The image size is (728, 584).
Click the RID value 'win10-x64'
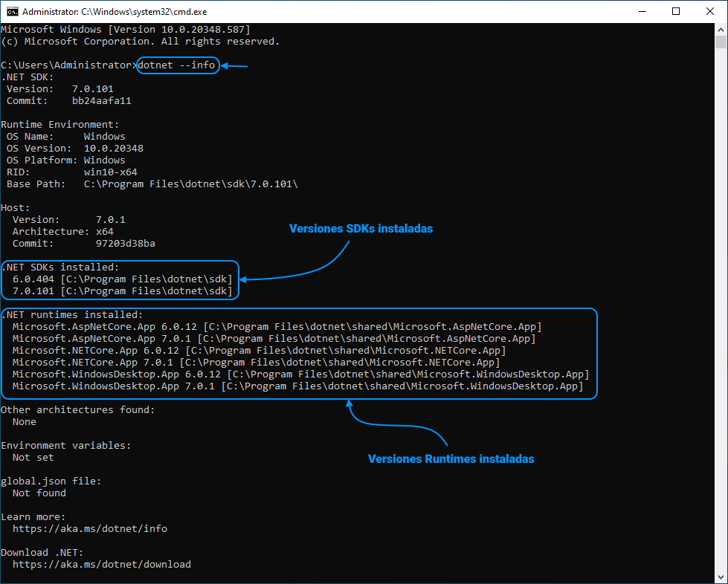(x=111, y=172)
